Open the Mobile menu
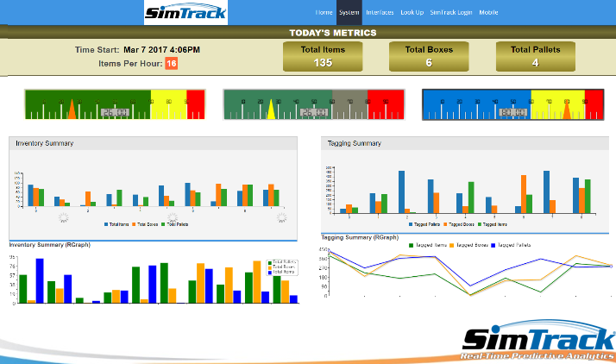The image size is (616, 364). point(488,13)
